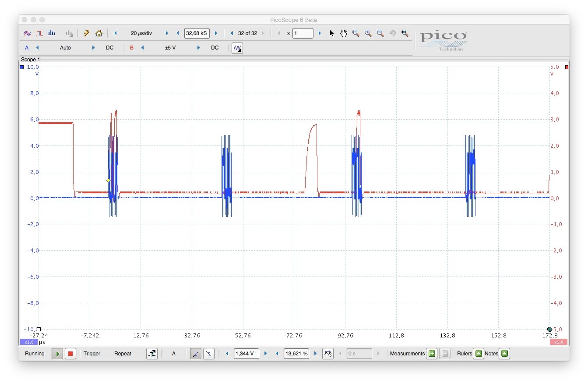588x383 pixels.
Task: Toggle the post-trigger delay icon
Action: 328,354
